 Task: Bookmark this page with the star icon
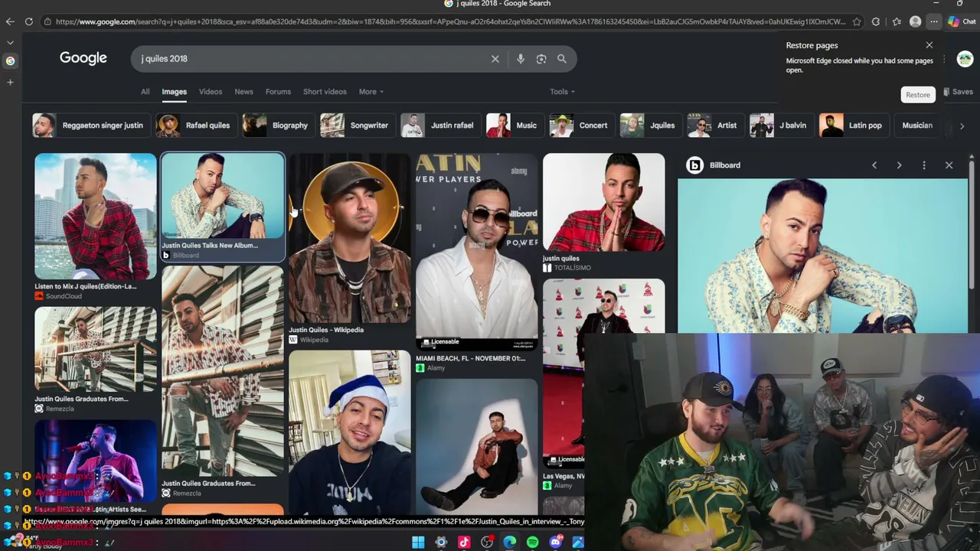[x=857, y=21]
